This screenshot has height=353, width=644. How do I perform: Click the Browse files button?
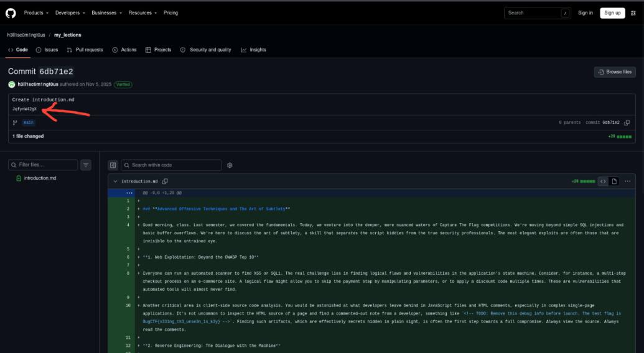pos(615,71)
